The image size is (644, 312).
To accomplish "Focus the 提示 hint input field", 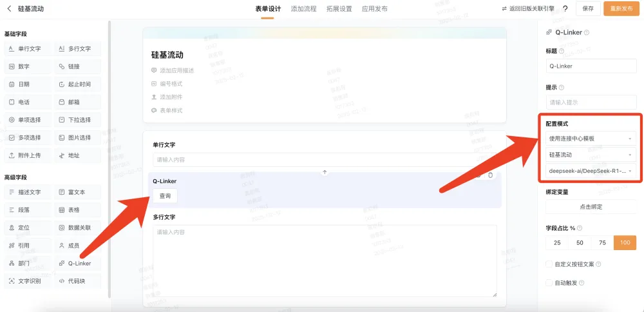I will pyautogui.click(x=591, y=102).
